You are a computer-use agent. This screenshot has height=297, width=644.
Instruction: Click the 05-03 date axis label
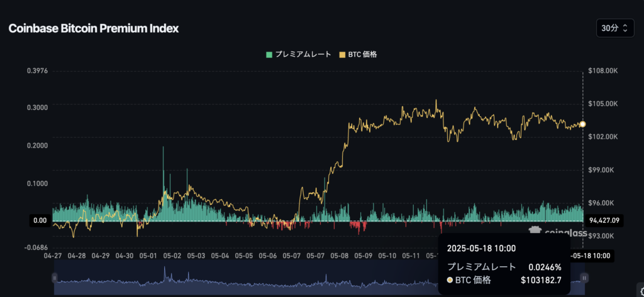[196, 256]
